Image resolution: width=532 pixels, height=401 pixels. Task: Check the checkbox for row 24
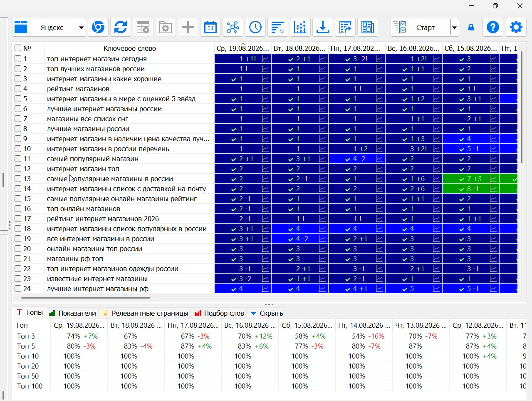click(x=18, y=289)
